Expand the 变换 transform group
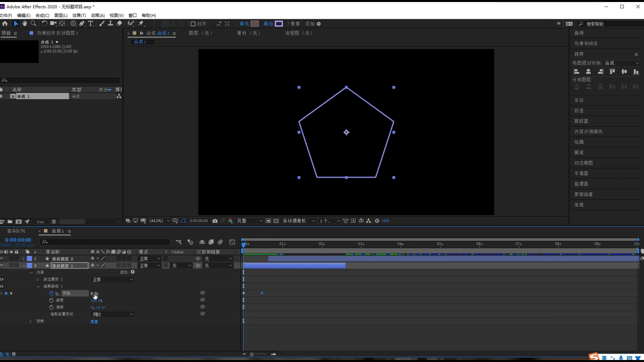This screenshot has height=362, width=644. [x=31, y=321]
